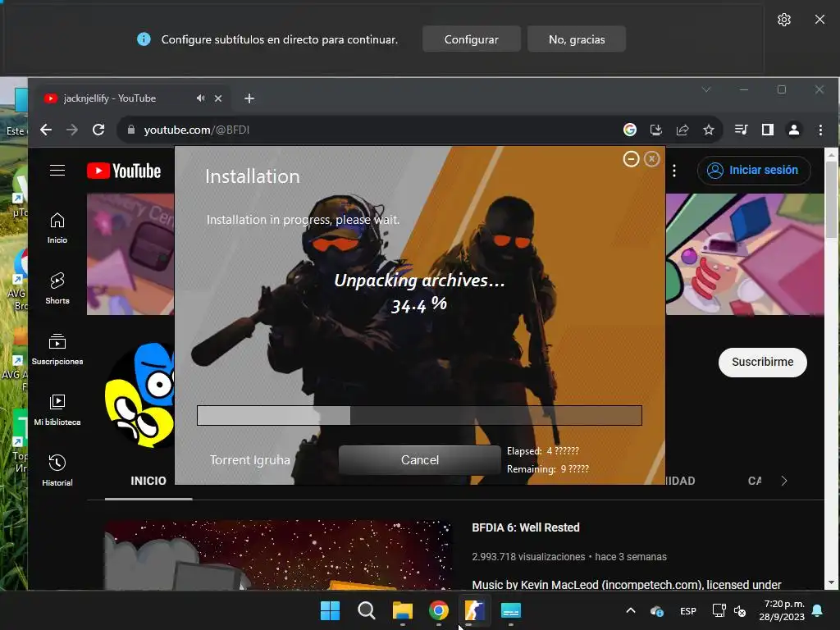Open live captions settings gear
Image resolution: width=840 pixels, height=630 pixels.
[x=783, y=20]
